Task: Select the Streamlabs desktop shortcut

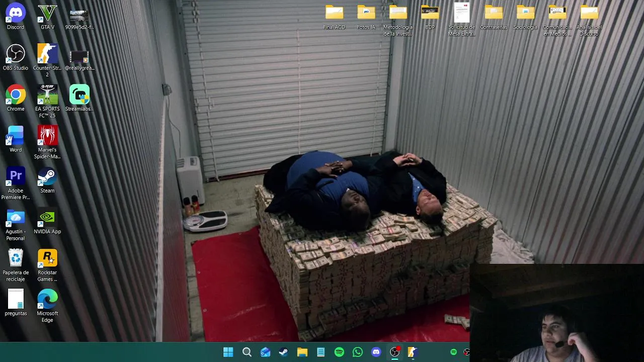Action: [79, 98]
